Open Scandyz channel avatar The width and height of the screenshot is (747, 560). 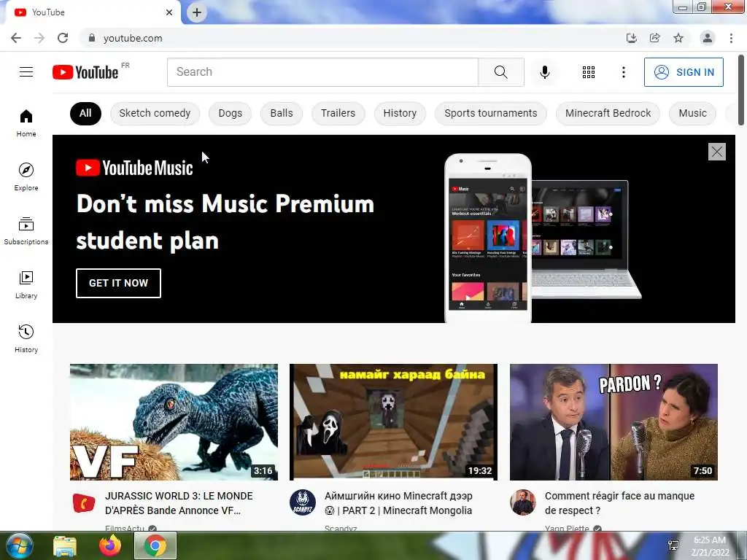click(x=303, y=502)
